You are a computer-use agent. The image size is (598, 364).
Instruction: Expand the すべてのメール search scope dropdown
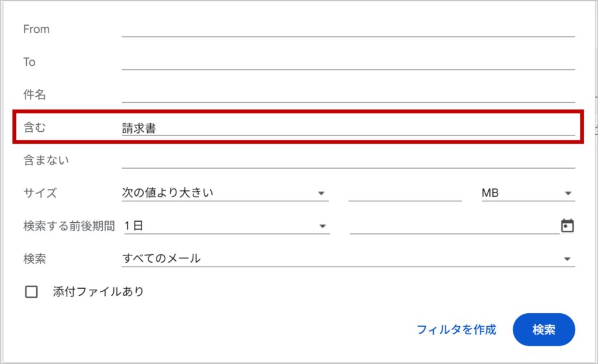(347, 258)
